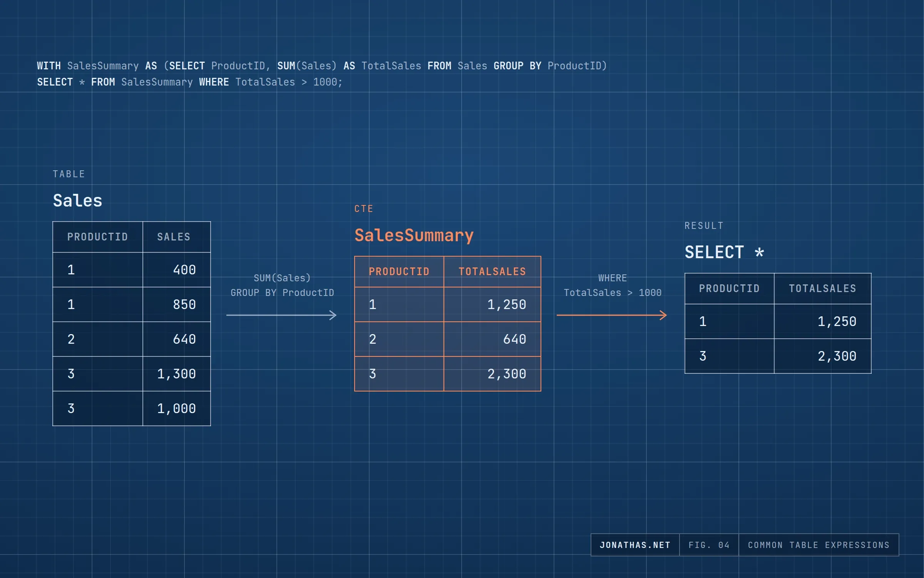The height and width of the screenshot is (578, 924).
Task: Click the orange arrow under WHERE TotalSales
Action: (612, 315)
